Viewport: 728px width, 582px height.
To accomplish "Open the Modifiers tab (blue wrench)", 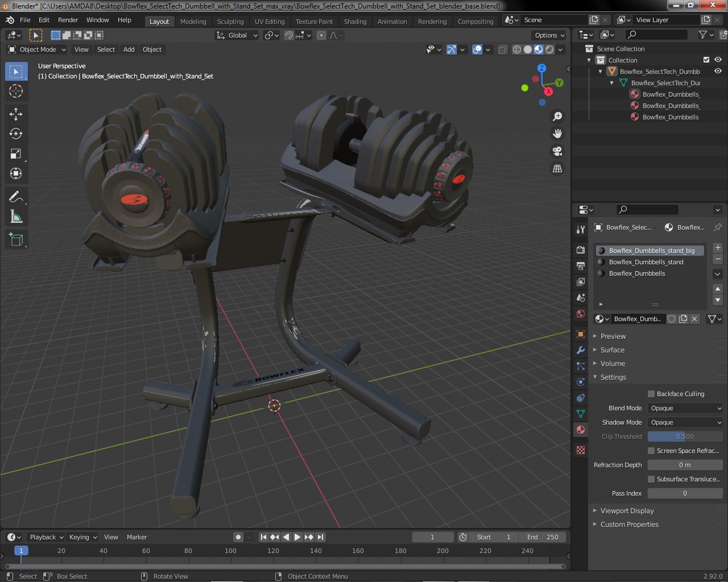I will pos(581,350).
